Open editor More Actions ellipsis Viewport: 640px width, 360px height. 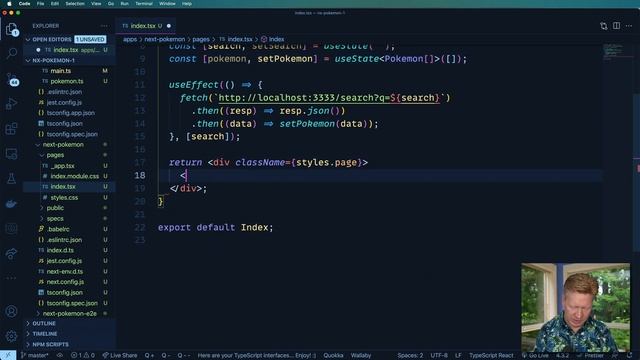pyautogui.click(x=629, y=26)
